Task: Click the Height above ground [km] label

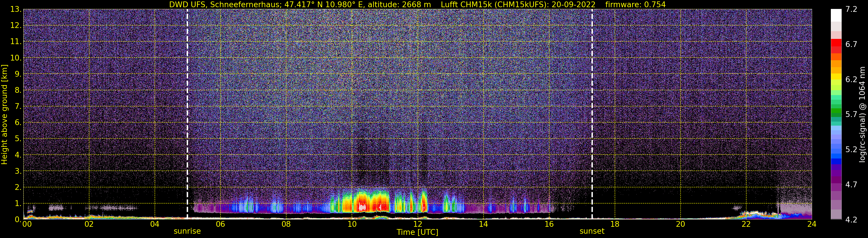Action: coord(4,114)
